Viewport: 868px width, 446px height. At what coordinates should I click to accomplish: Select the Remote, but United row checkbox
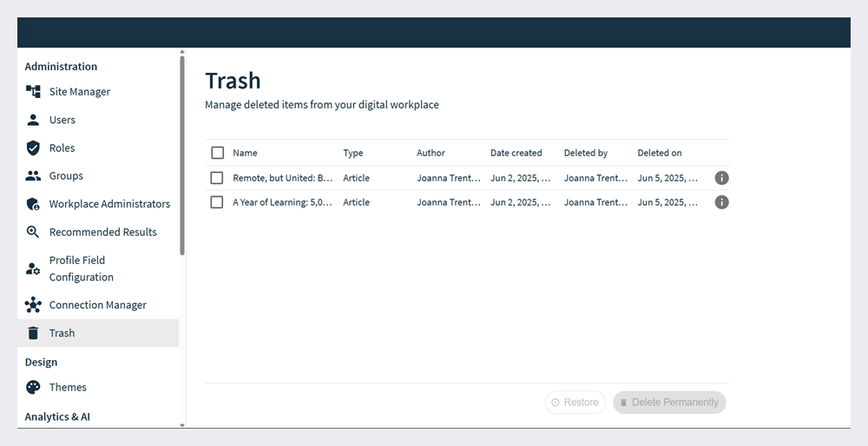click(217, 178)
